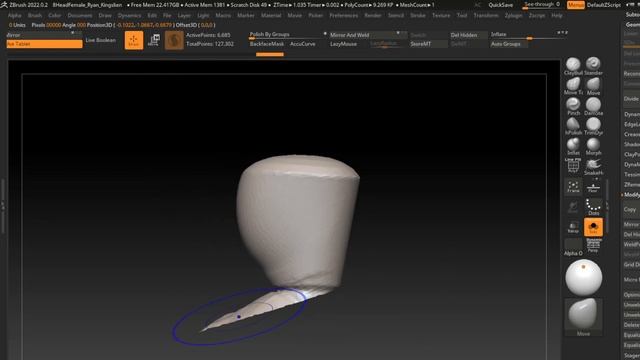The height and width of the screenshot is (360, 640).
Task: Open the Render menu
Action: point(373,16)
